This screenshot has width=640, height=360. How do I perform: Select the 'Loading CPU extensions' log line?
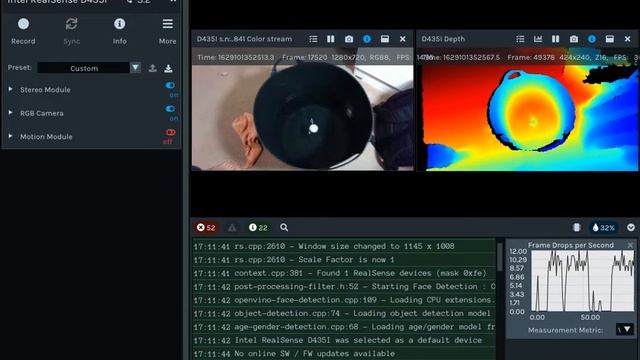pyautogui.click(x=344, y=300)
